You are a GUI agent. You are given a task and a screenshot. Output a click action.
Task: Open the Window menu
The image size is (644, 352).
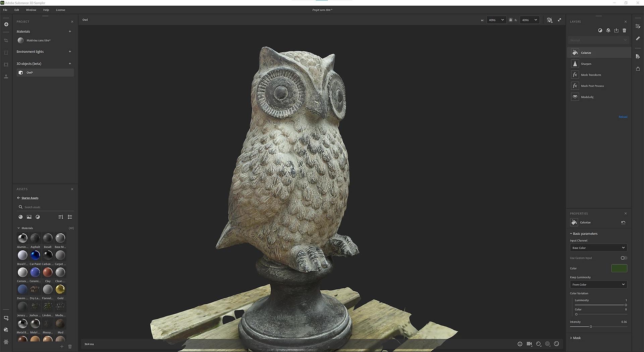pyautogui.click(x=31, y=10)
